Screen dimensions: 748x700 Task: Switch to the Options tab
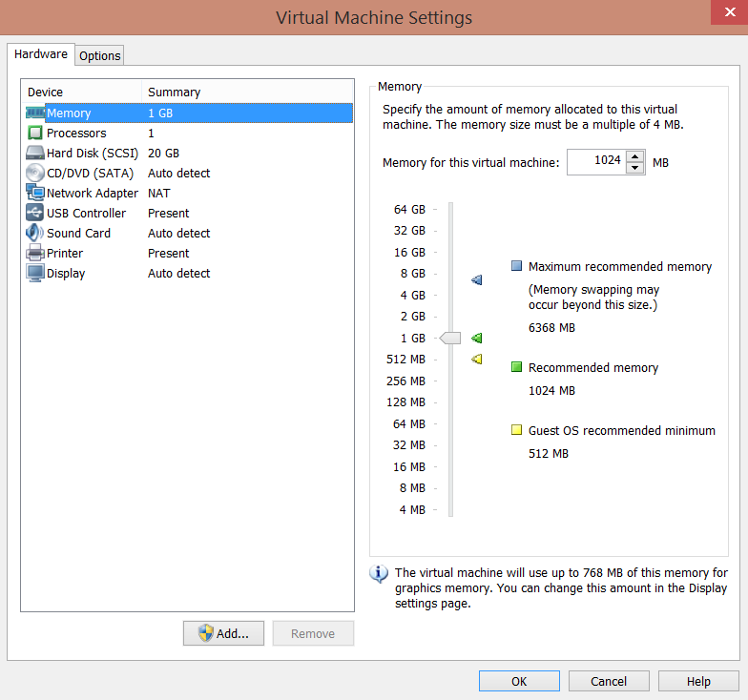pyautogui.click(x=100, y=55)
